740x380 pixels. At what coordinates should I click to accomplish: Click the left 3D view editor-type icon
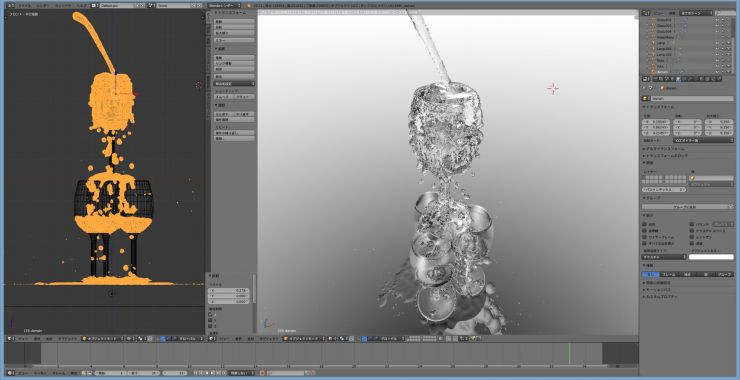[10, 338]
